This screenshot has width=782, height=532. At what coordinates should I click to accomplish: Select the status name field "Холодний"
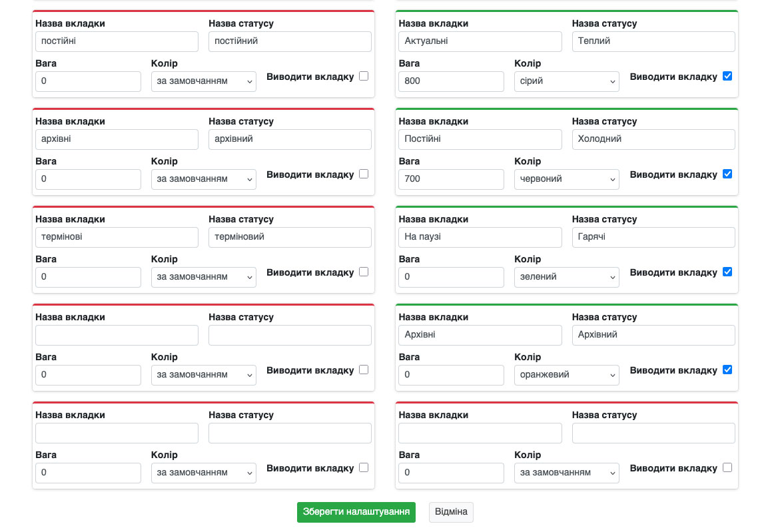(653, 139)
